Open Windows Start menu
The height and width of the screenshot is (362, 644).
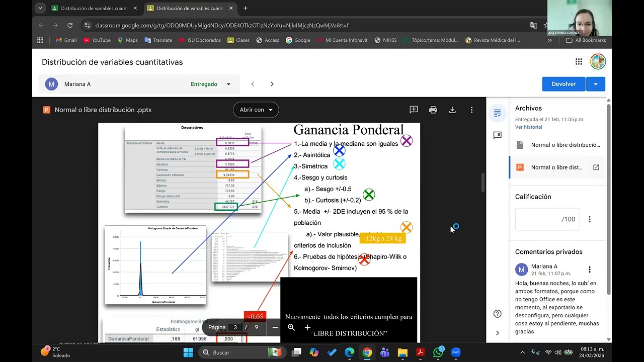coord(188,352)
